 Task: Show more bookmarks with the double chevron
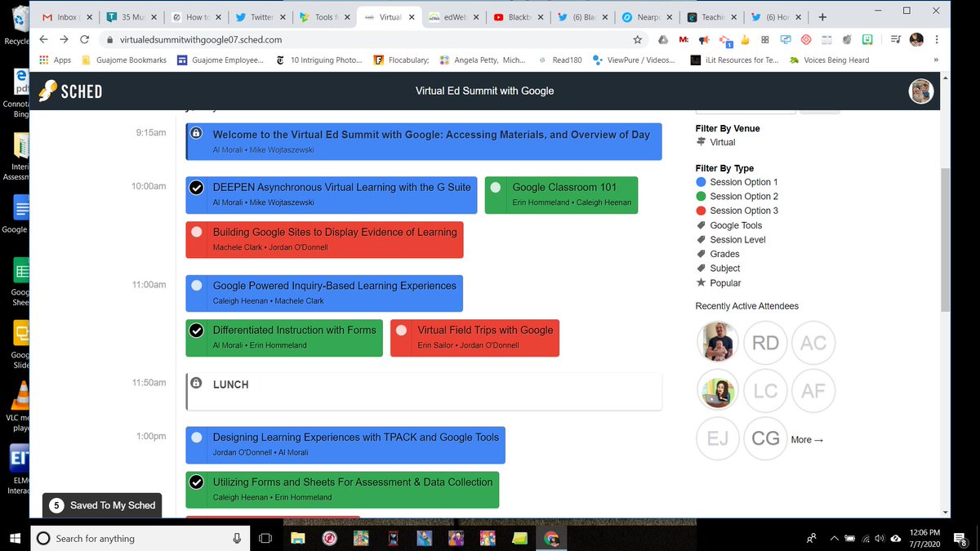click(x=936, y=60)
